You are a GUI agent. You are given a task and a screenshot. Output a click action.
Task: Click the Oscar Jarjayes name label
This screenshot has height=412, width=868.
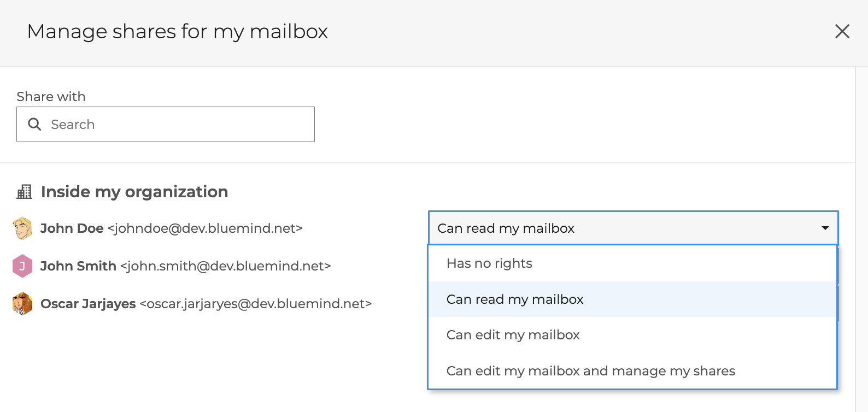click(88, 304)
